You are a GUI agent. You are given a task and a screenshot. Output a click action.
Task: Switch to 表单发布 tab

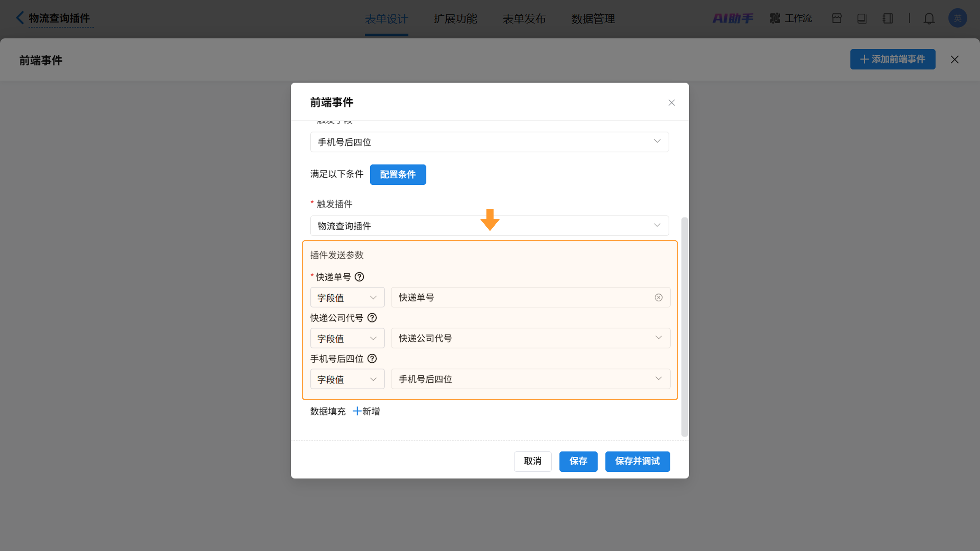click(524, 19)
